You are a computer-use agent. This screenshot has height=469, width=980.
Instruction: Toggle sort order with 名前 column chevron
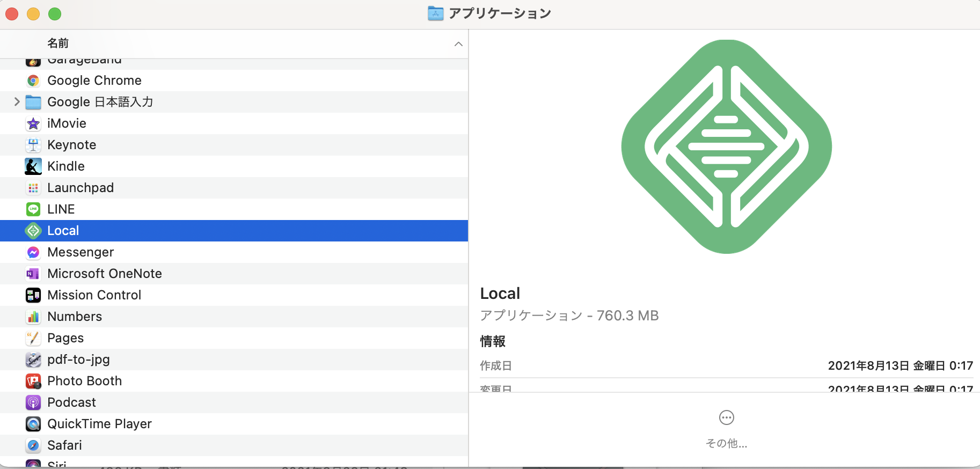458,44
